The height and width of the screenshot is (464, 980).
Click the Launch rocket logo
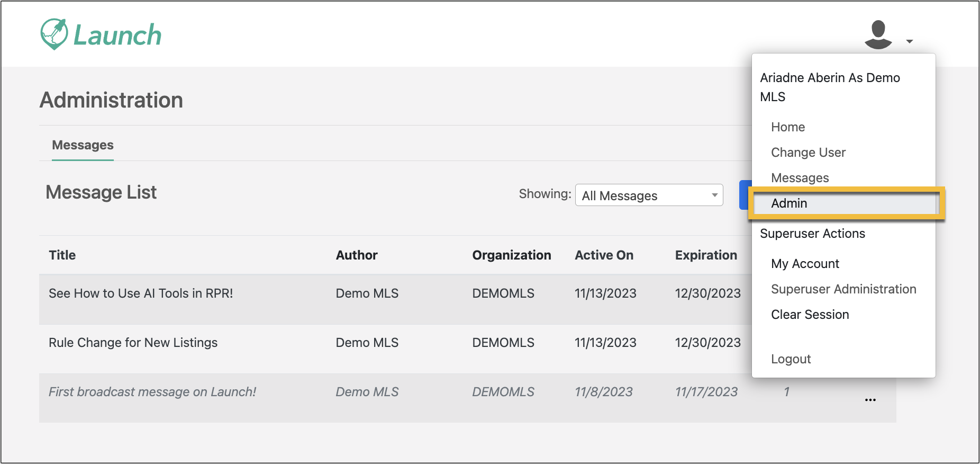pos(54,34)
